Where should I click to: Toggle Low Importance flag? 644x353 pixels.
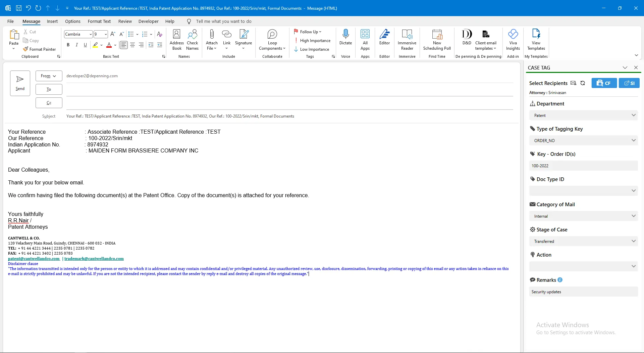pyautogui.click(x=312, y=49)
